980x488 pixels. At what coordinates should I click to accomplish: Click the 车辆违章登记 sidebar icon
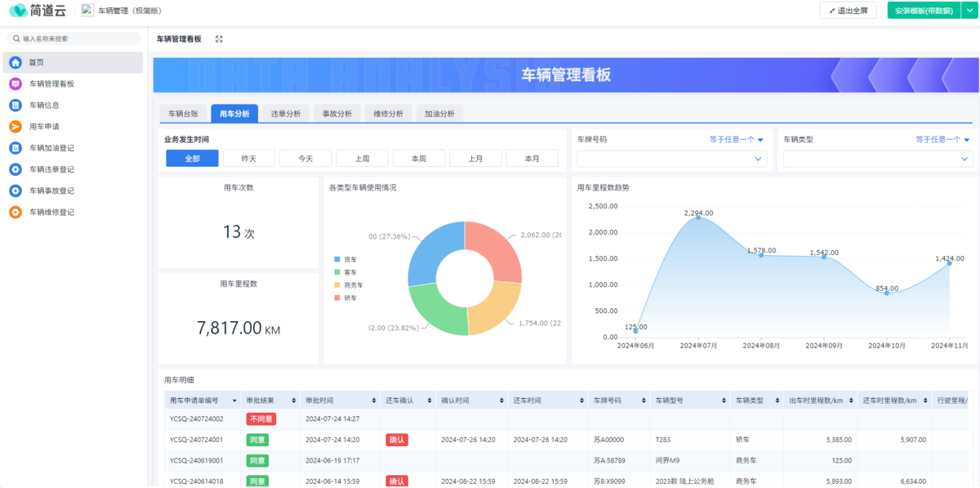(16, 169)
